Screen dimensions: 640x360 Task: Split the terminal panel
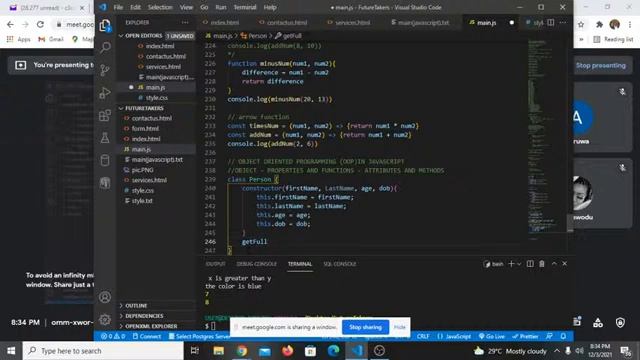coord(530,264)
